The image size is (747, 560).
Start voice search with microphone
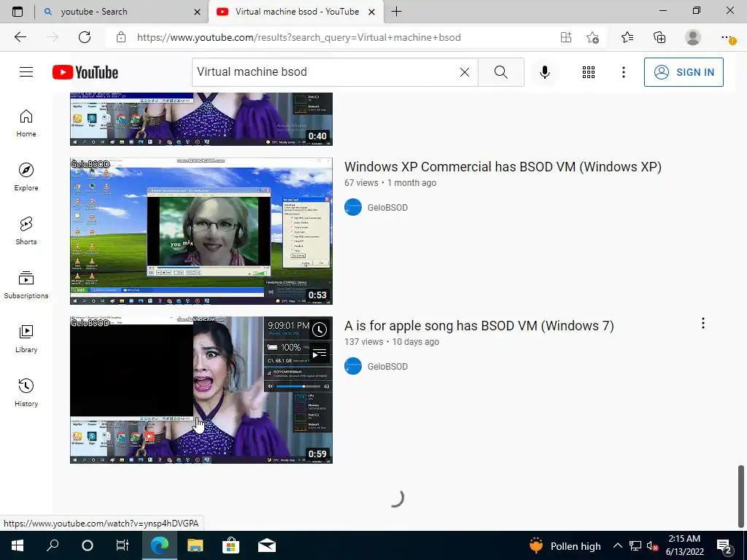click(544, 72)
